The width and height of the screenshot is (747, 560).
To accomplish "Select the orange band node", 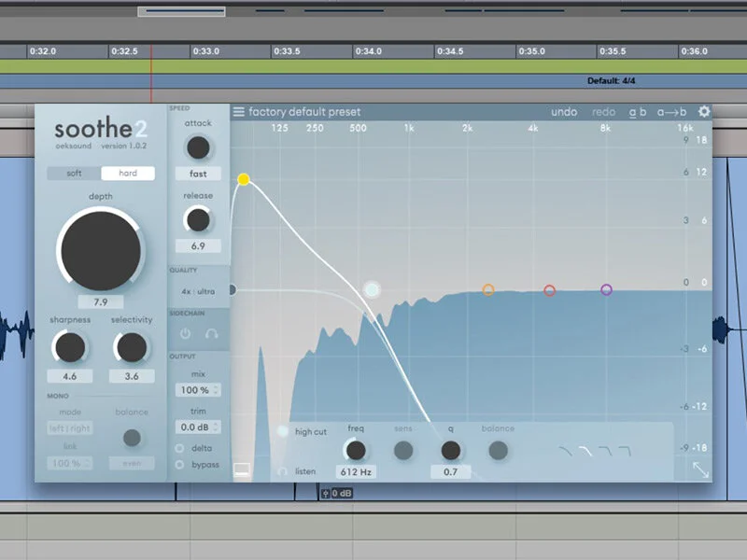I will pyautogui.click(x=488, y=289).
